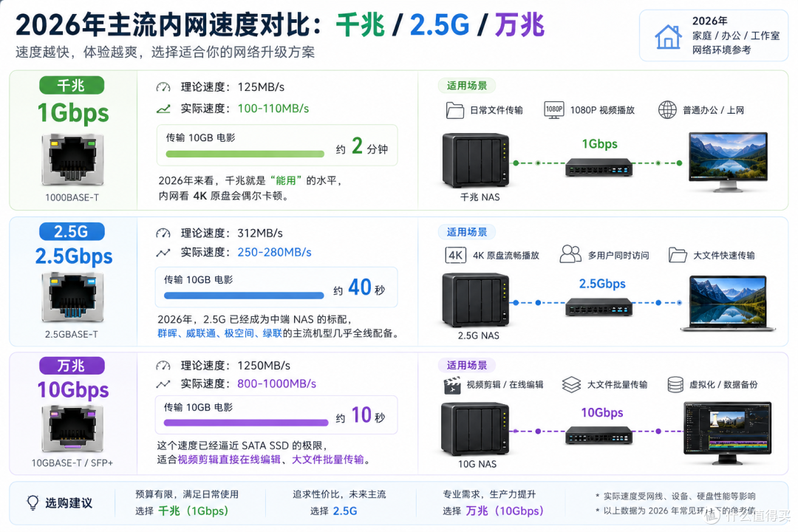Click the text 家庭 / 办公 / 工作室
The width and height of the screenshot is (798, 532).
735,35
